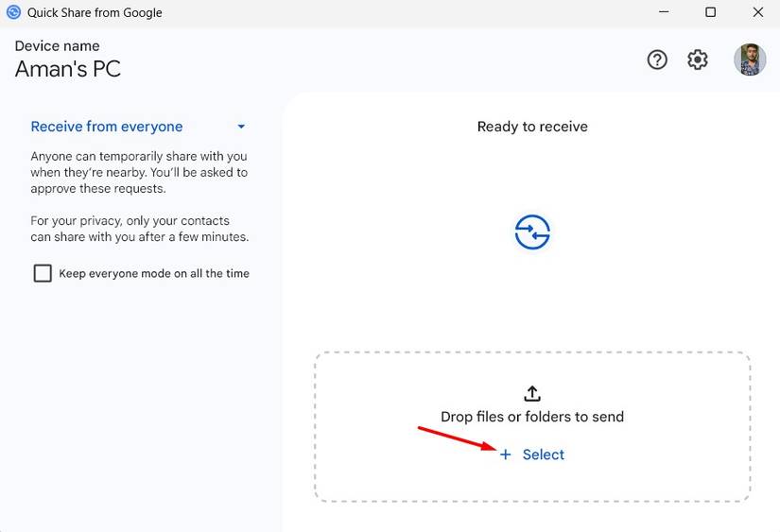Viewport: 780px width, 532px height.
Task: Click the Device name label
Action: pyautogui.click(x=58, y=46)
